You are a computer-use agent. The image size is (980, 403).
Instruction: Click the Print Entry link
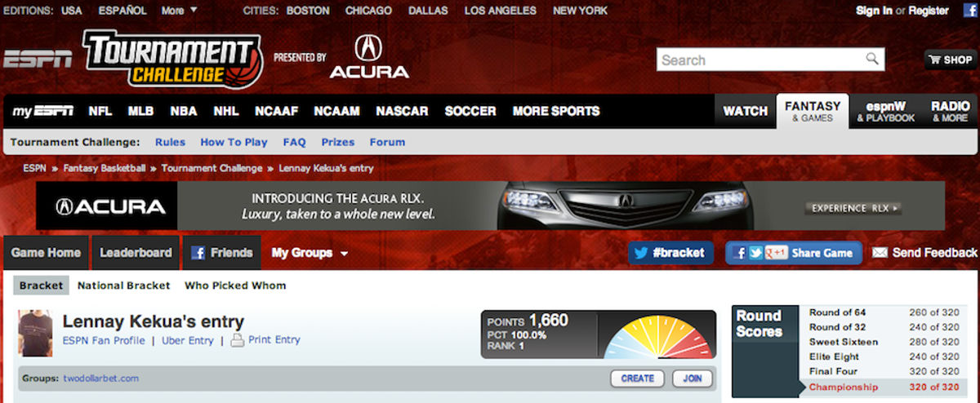click(274, 340)
